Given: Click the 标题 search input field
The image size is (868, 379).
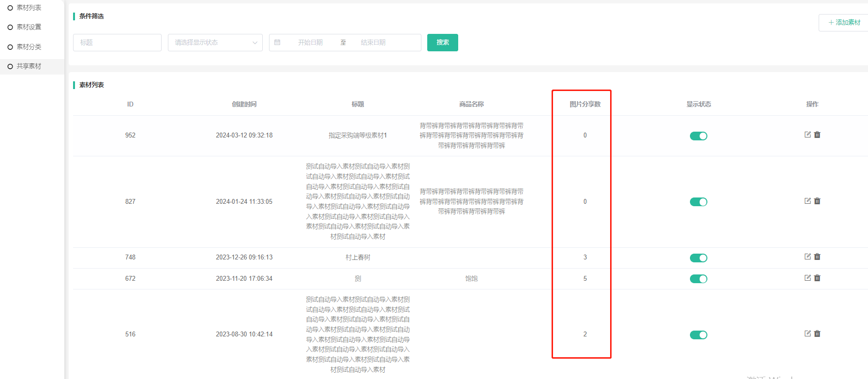Looking at the screenshot, I should point(117,43).
